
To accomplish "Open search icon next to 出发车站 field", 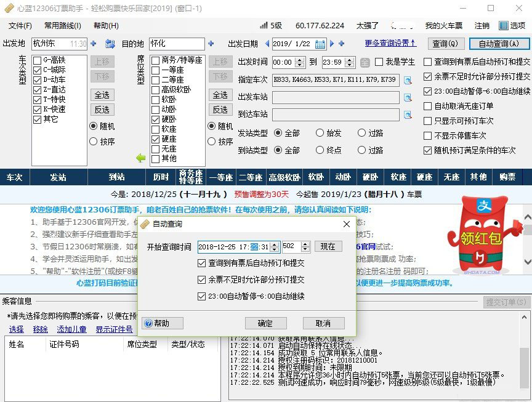I will pyautogui.click(x=408, y=98).
